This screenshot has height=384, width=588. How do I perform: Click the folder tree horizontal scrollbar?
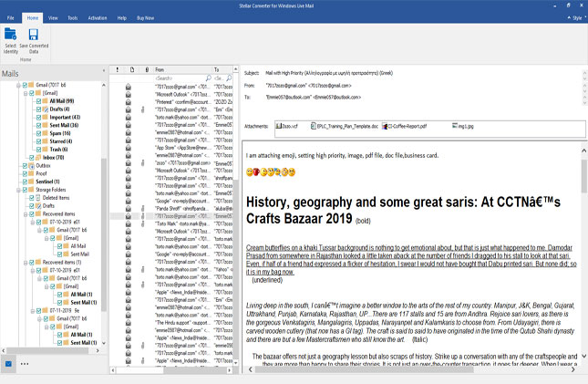(47, 350)
